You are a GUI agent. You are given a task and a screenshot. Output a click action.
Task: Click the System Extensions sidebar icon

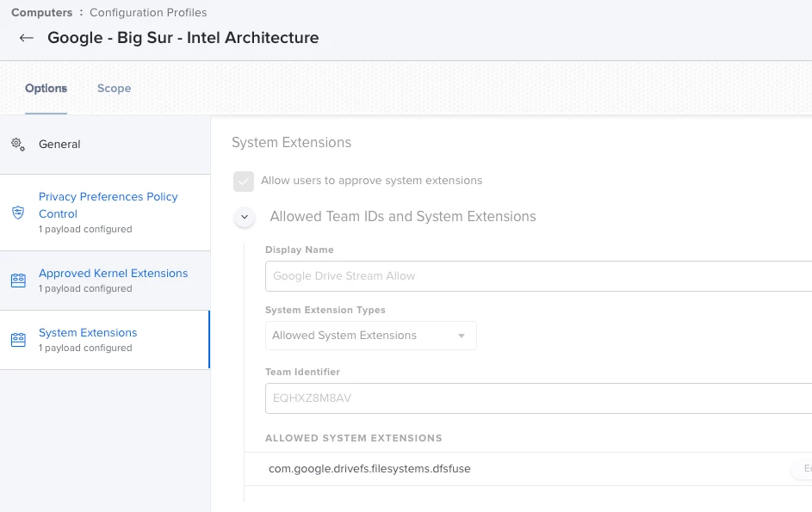[18, 339]
